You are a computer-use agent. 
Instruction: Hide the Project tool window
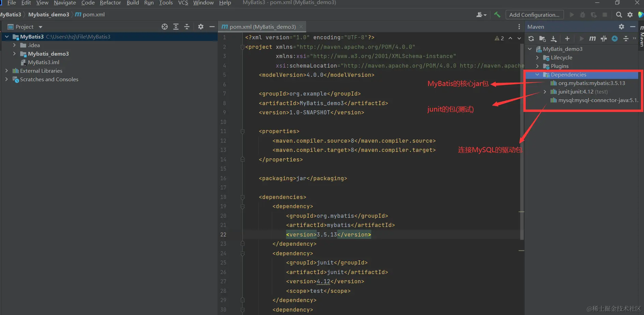212,27
